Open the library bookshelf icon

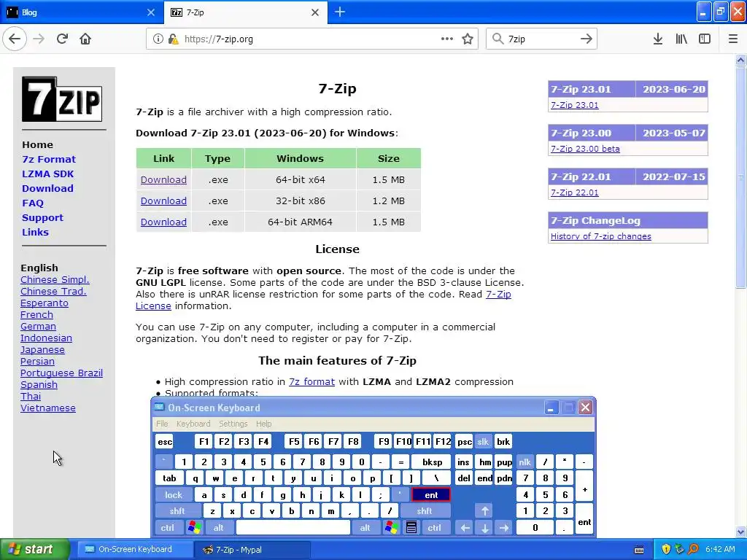(x=681, y=39)
